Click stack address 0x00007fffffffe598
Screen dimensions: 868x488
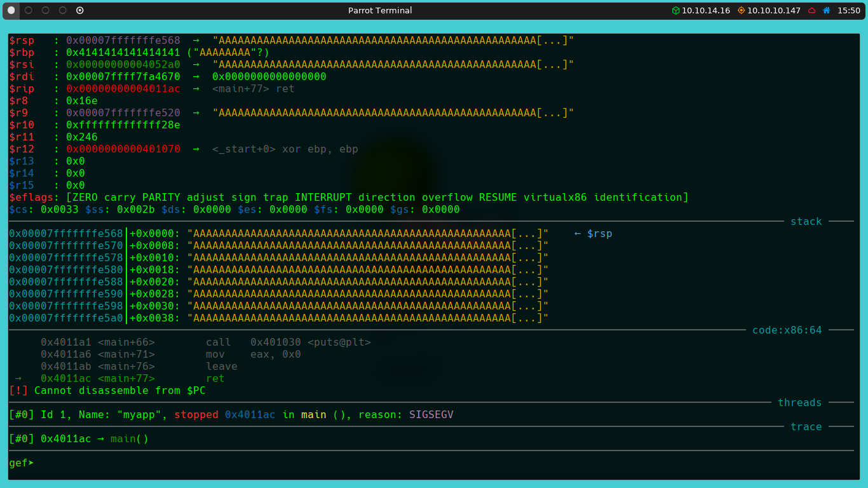click(x=66, y=306)
